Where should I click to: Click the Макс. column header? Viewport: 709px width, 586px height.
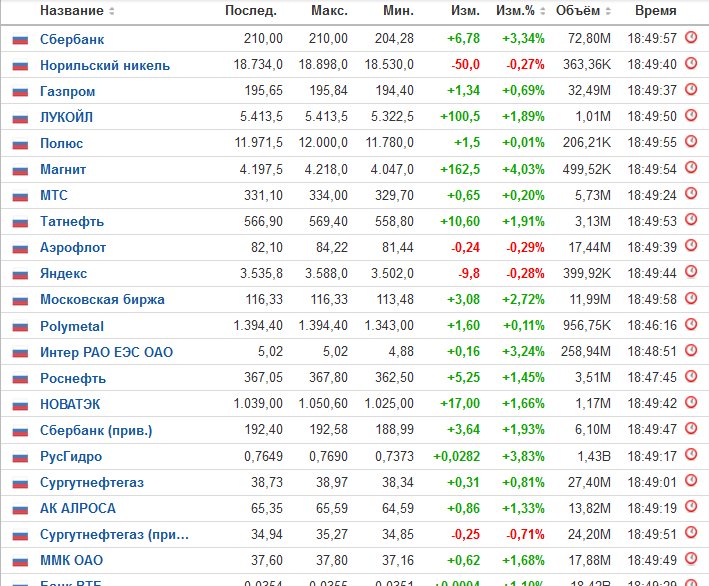329,11
